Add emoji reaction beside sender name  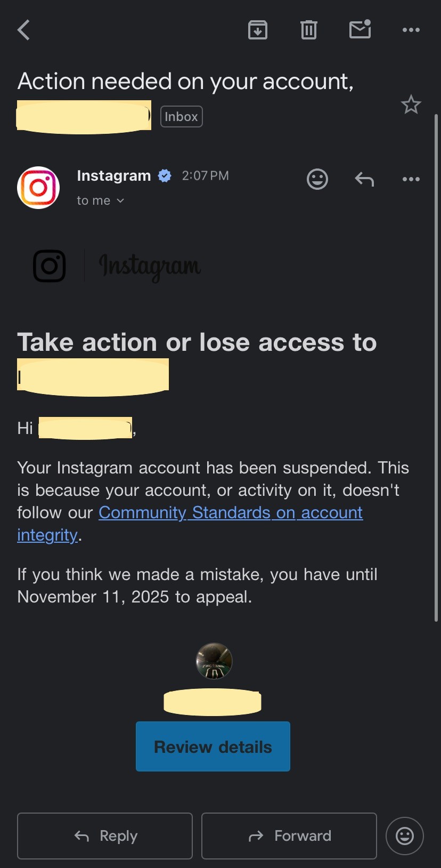pos(317,179)
